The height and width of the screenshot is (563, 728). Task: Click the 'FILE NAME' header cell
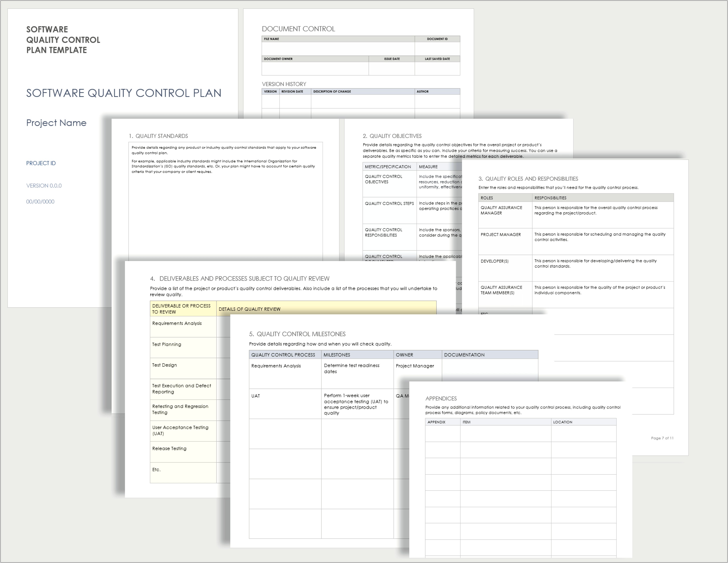click(338, 39)
